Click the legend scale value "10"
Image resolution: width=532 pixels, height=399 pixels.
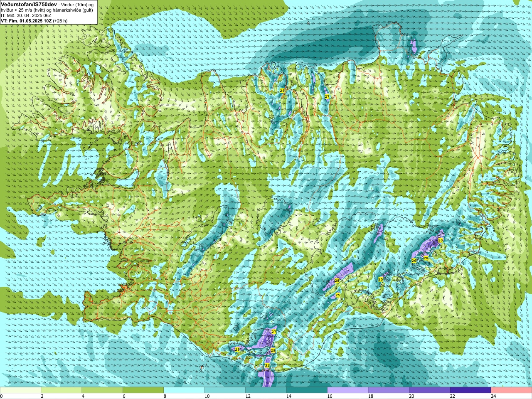pyautogui.click(x=207, y=396)
